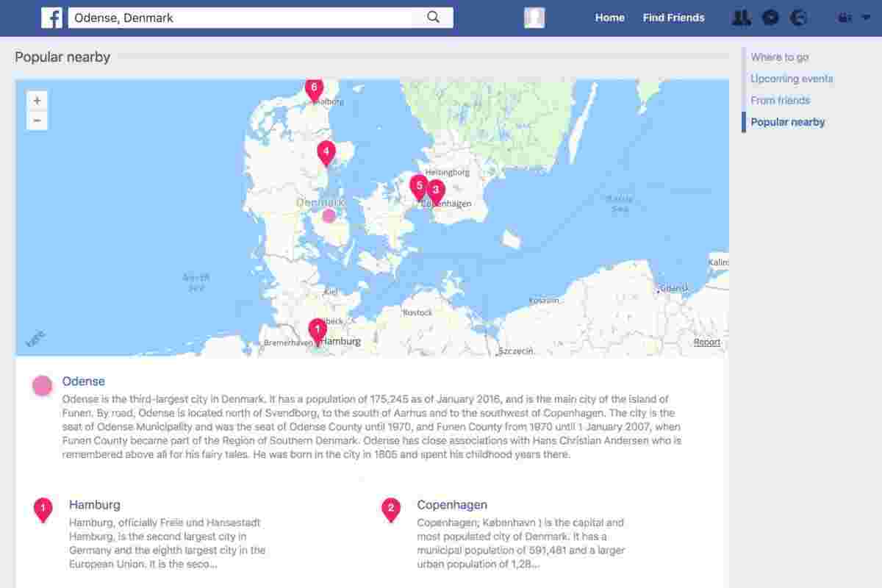Open the Facebook home logo
This screenshot has width=882, height=588.
(51, 18)
